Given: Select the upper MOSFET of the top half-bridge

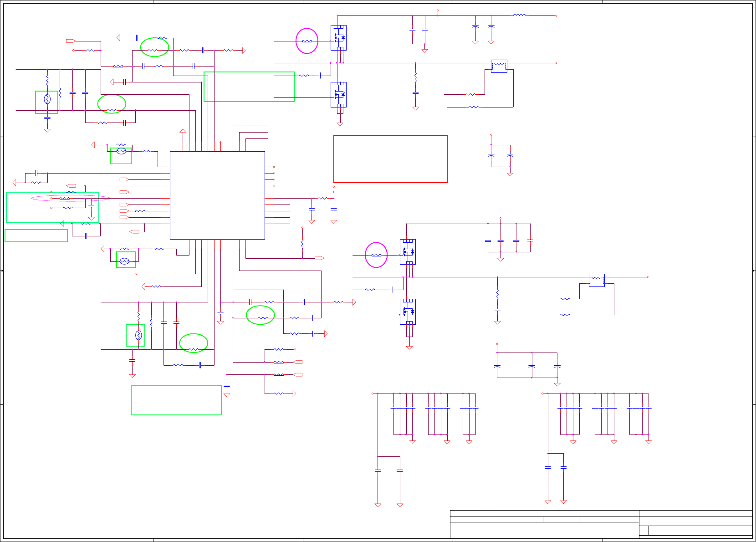Looking at the screenshot, I should click(x=338, y=38).
